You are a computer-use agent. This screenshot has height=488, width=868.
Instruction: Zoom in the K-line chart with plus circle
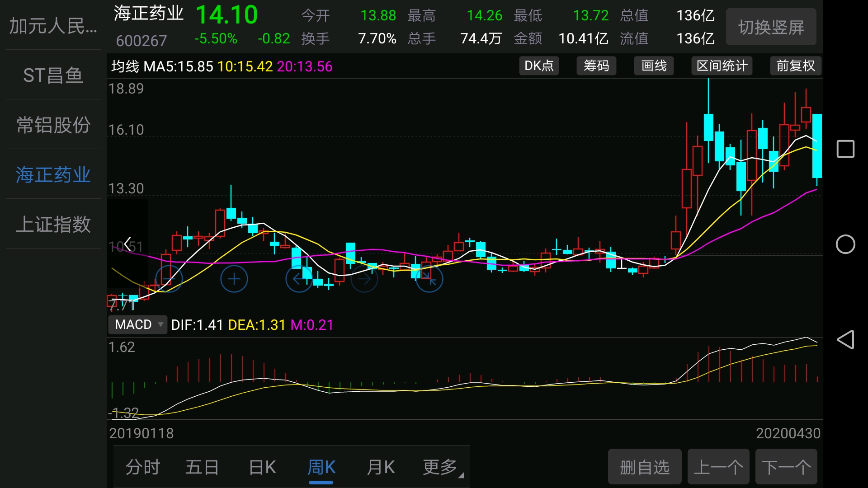pos(234,279)
